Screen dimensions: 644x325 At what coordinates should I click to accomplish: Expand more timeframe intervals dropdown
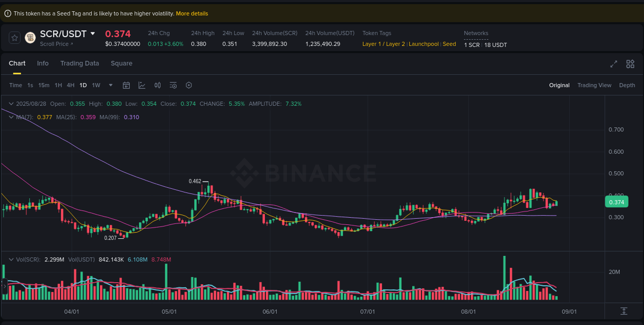(110, 85)
